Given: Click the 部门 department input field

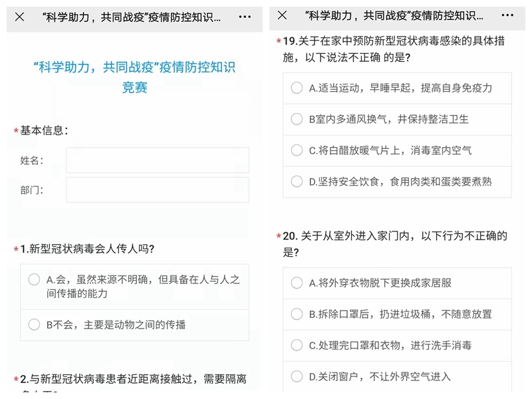Looking at the screenshot, I should (158, 190).
